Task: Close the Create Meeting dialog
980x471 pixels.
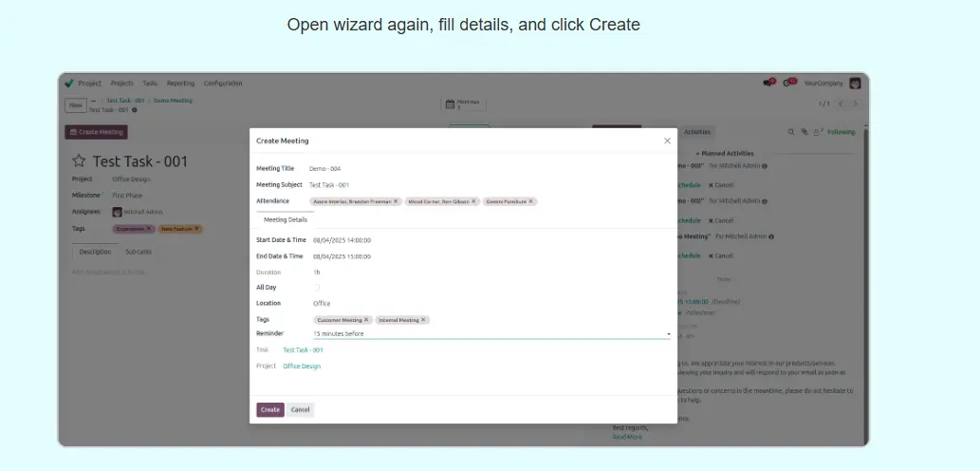Action: point(667,141)
